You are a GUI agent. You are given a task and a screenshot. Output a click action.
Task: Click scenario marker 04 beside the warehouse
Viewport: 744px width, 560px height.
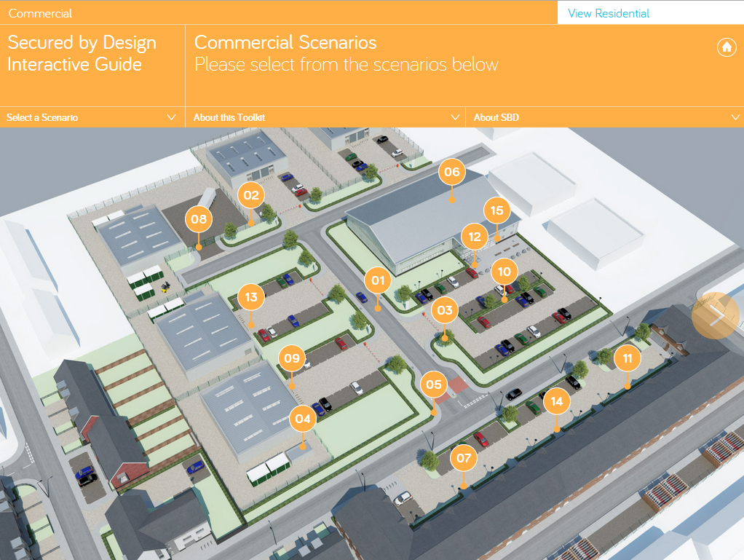(x=302, y=419)
